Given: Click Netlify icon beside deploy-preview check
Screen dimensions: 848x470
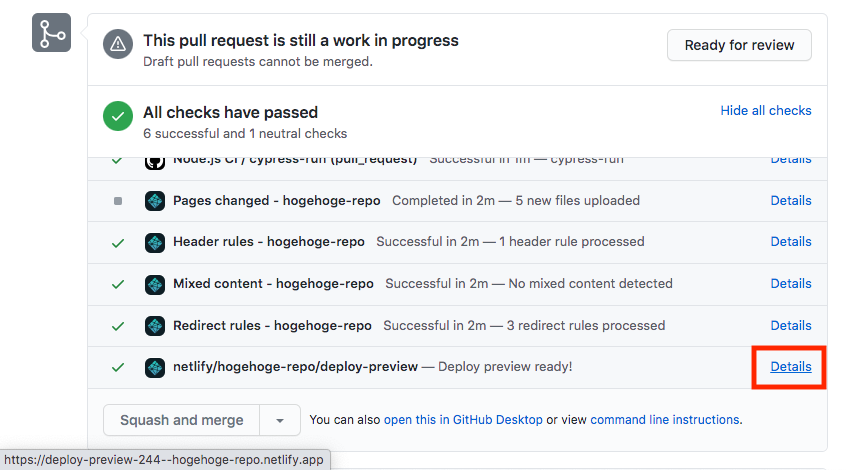Looking at the screenshot, I should [x=155, y=368].
